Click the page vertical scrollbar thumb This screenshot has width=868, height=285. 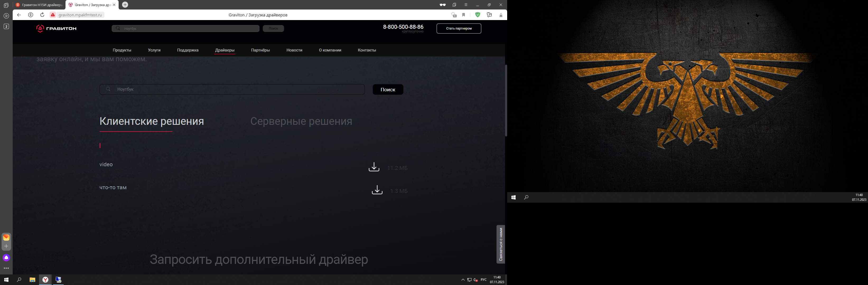tap(506, 100)
